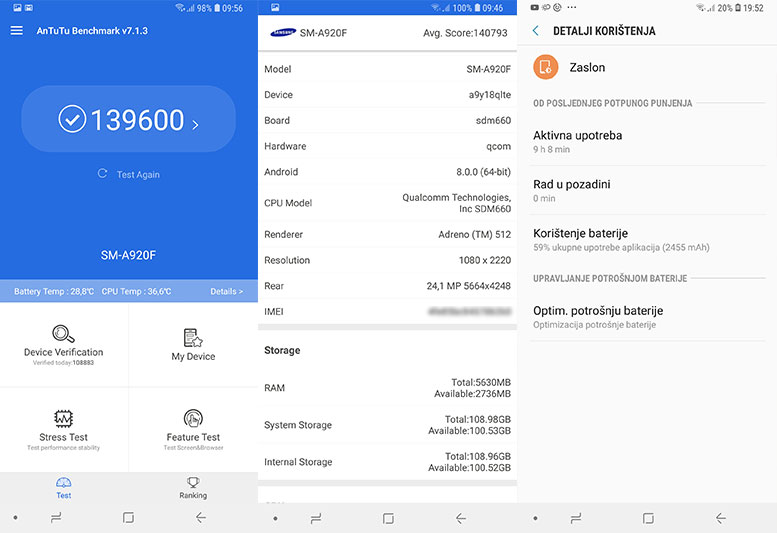Start Stress Test chip icon
777x533 pixels.
(x=63, y=419)
